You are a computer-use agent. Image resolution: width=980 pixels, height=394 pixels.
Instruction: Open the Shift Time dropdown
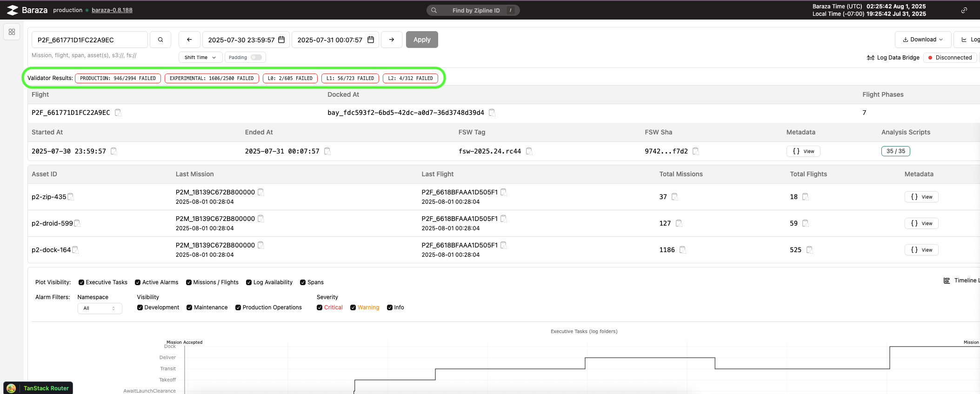pos(200,57)
